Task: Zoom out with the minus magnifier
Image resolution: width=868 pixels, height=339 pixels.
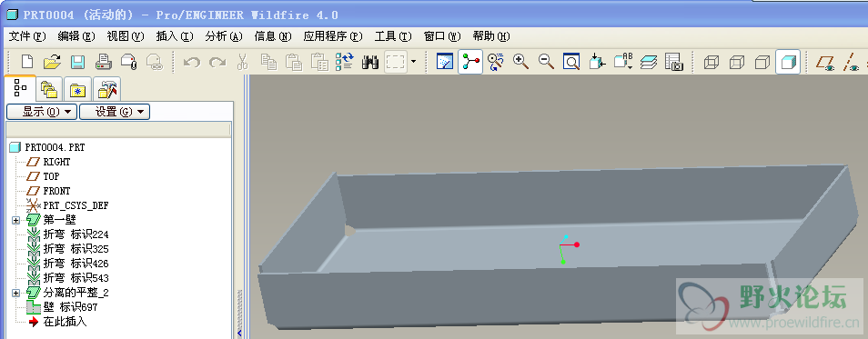Action: pyautogui.click(x=547, y=62)
